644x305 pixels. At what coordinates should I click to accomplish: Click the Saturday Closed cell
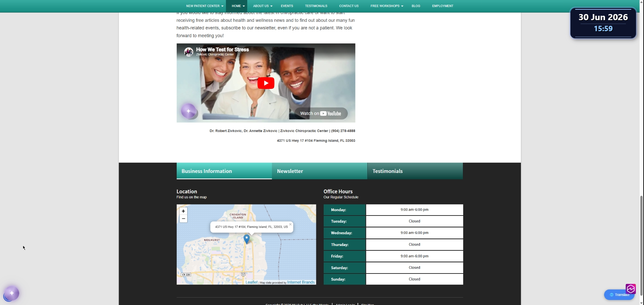click(415, 268)
